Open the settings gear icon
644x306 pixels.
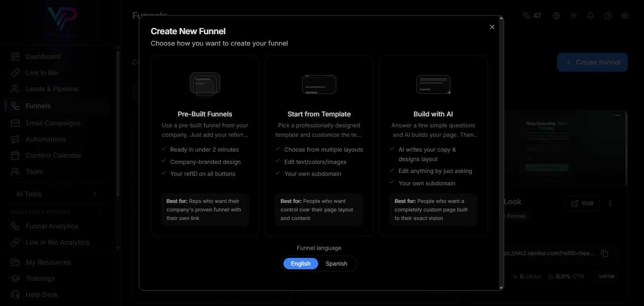tap(625, 16)
